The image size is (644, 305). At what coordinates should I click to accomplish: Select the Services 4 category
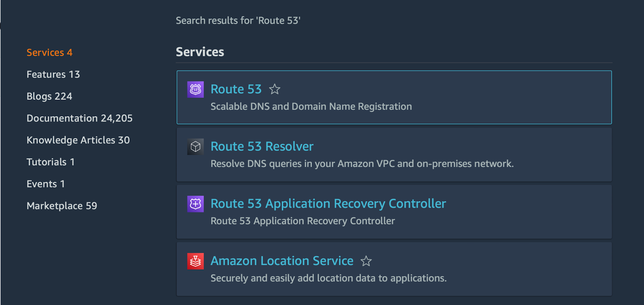point(50,53)
